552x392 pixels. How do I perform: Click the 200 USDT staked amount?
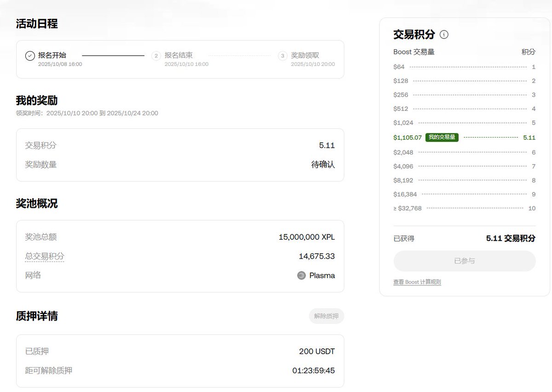click(x=317, y=352)
